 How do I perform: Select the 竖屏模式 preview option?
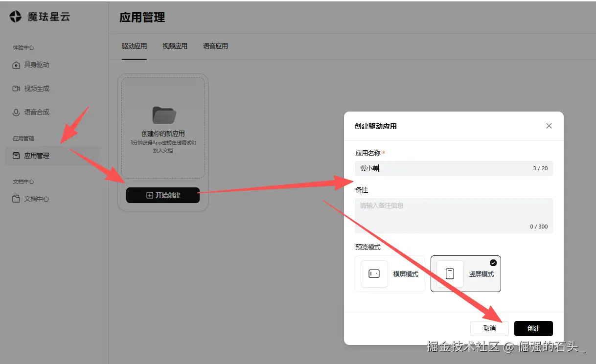pyautogui.click(x=466, y=274)
